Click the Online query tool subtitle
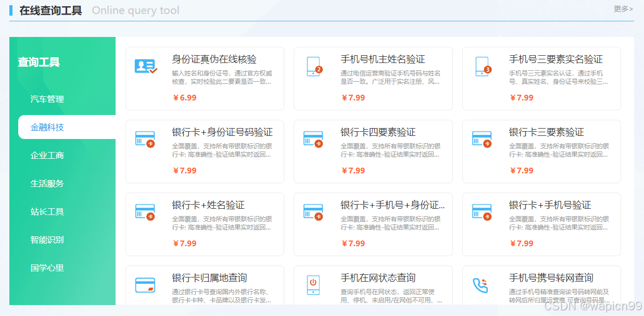The image size is (644, 316). pos(135,10)
